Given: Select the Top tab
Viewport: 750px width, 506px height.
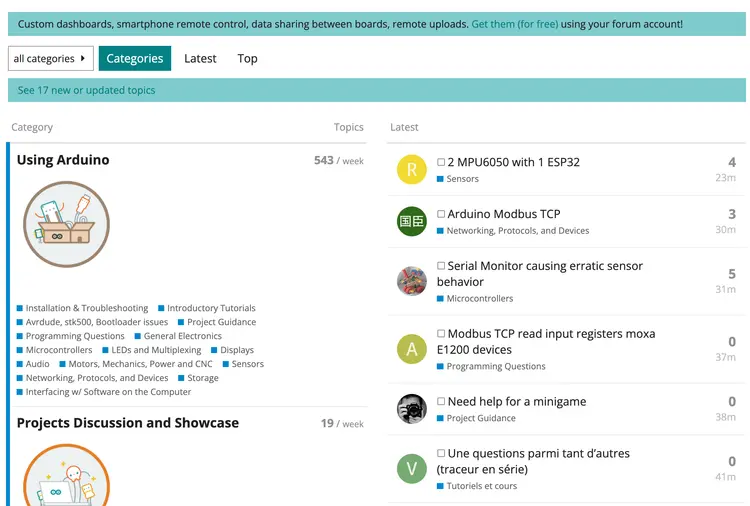Looking at the screenshot, I should 247,59.
